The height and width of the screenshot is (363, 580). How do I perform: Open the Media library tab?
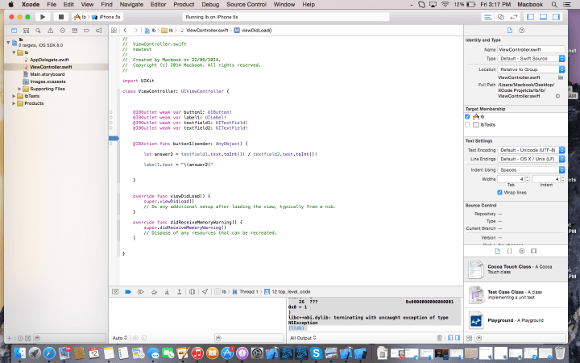coord(534,251)
